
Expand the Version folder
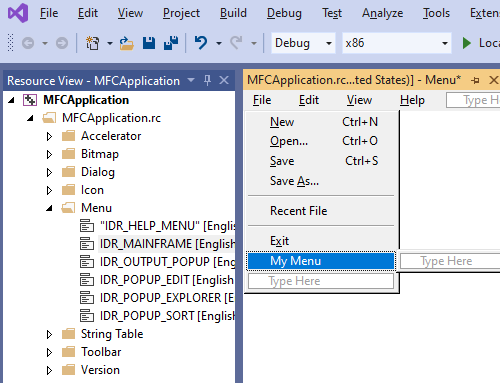pyautogui.click(x=49, y=370)
